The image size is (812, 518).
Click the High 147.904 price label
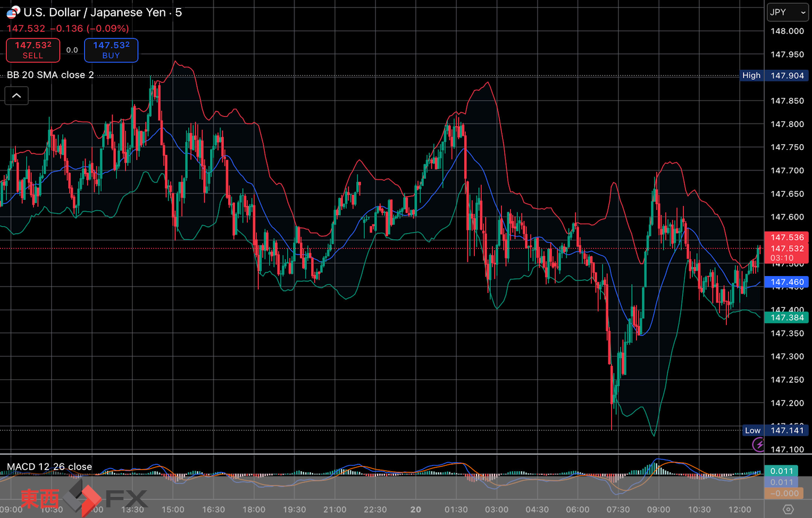click(774, 76)
